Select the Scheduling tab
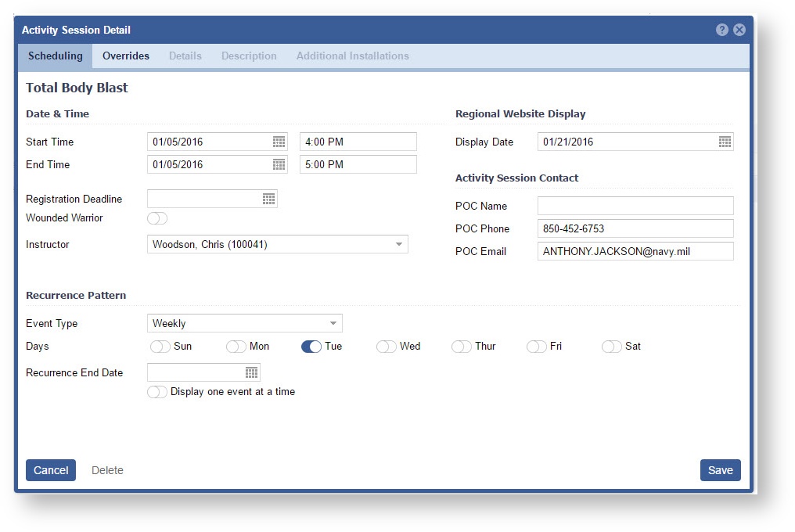The width and height of the screenshot is (795, 532). pos(55,56)
